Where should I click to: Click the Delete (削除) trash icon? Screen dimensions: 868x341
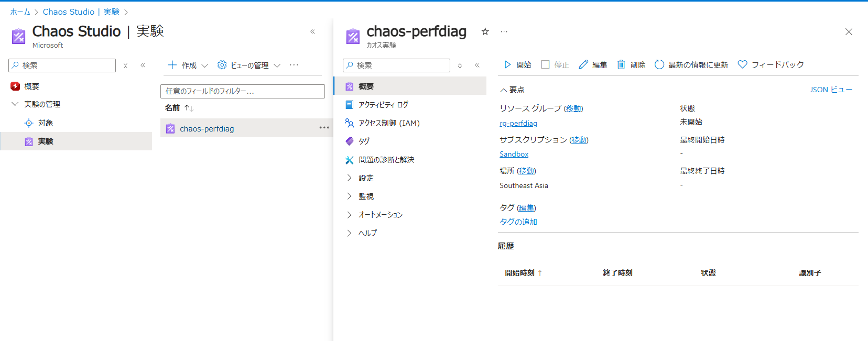tap(621, 64)
